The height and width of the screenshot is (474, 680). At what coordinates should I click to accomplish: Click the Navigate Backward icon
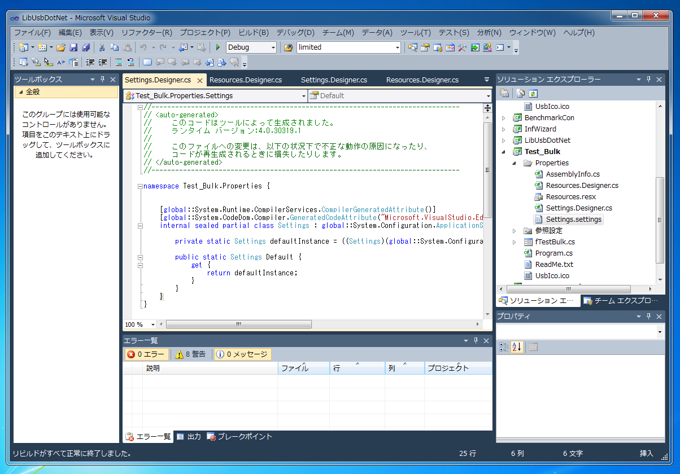pos(183,47)
